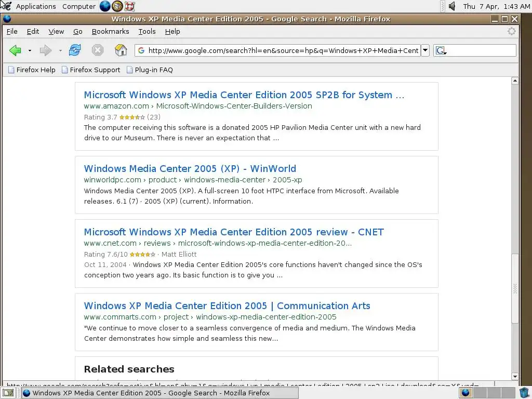Open the Back history dropdown arrow
Image resolution: width=532 pixels, height=399 pixels.
pos(30,50)
